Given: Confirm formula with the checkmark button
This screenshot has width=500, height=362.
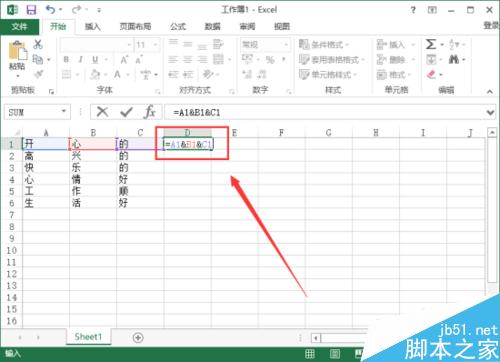Looking at the screenshot, I should click(126, 112).
